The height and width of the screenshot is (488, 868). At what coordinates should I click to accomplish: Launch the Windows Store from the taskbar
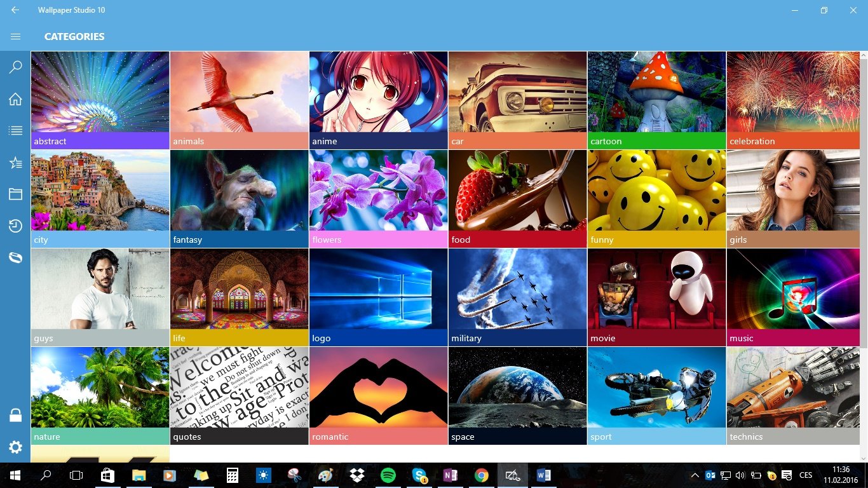pos(107,475)
